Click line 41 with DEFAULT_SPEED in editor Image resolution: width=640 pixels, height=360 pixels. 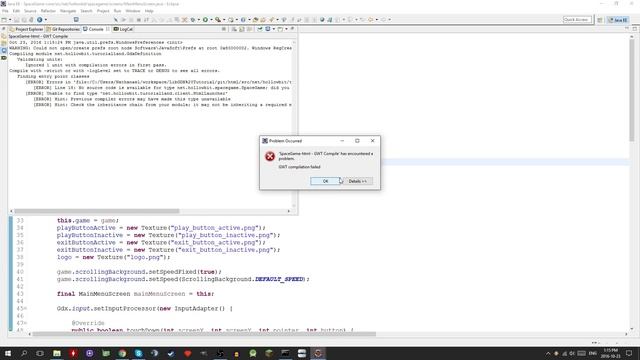click(x=183, y=279)
